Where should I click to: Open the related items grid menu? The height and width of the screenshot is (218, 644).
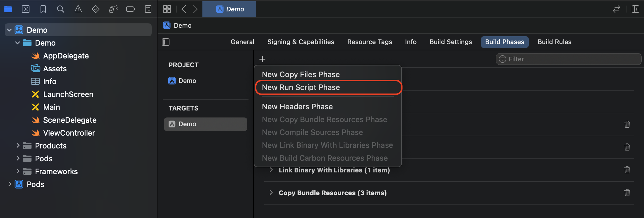tap(167, 9)
